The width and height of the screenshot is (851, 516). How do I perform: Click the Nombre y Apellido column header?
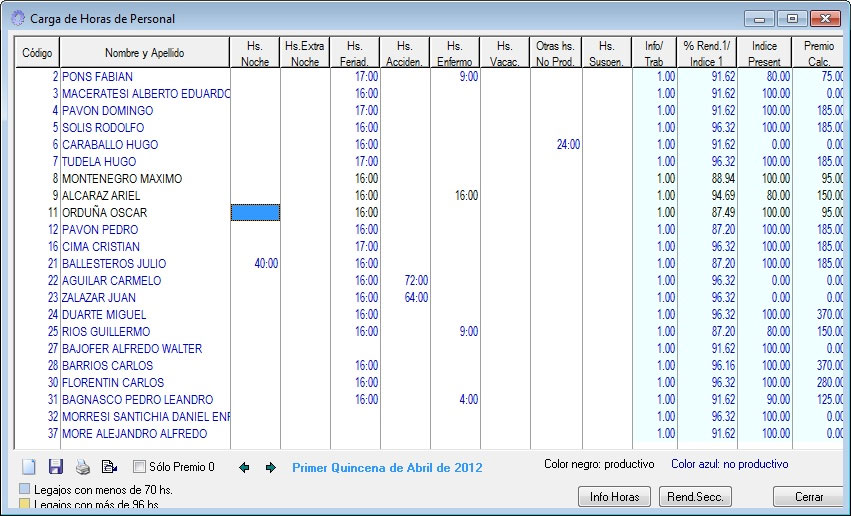coord(145,53)
